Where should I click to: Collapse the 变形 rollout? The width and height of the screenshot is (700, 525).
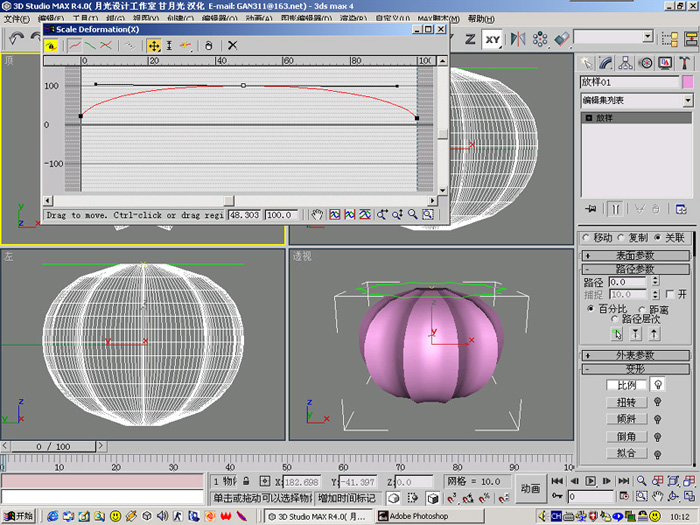click(636, 369)
